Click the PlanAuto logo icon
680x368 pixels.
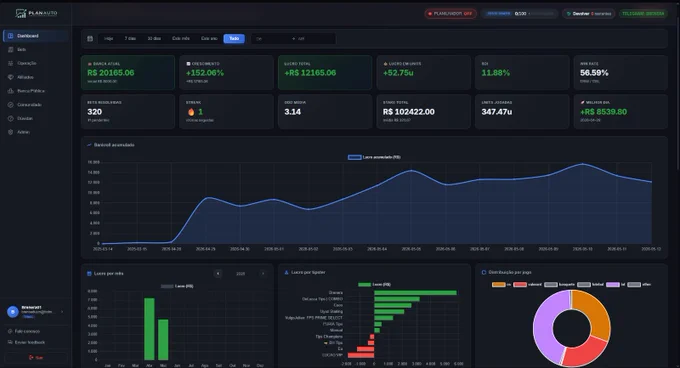[x=21, y=13]
